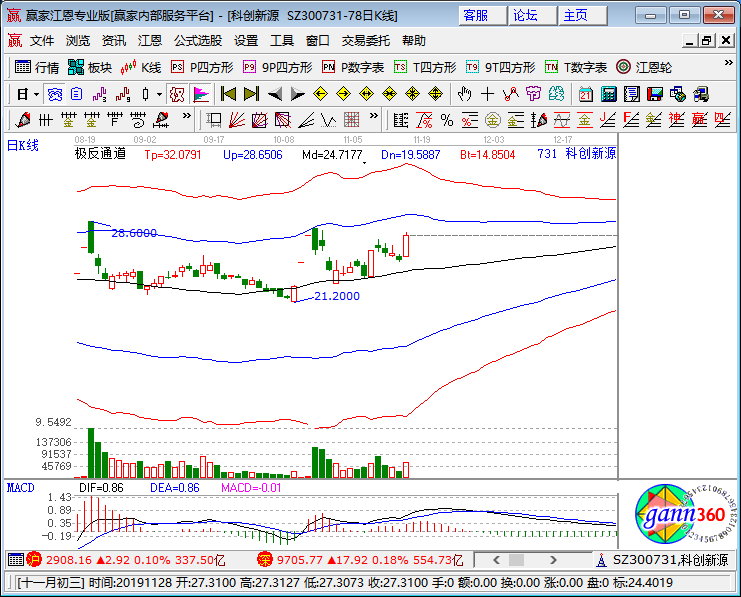Open the 板块 sector view

90,68
